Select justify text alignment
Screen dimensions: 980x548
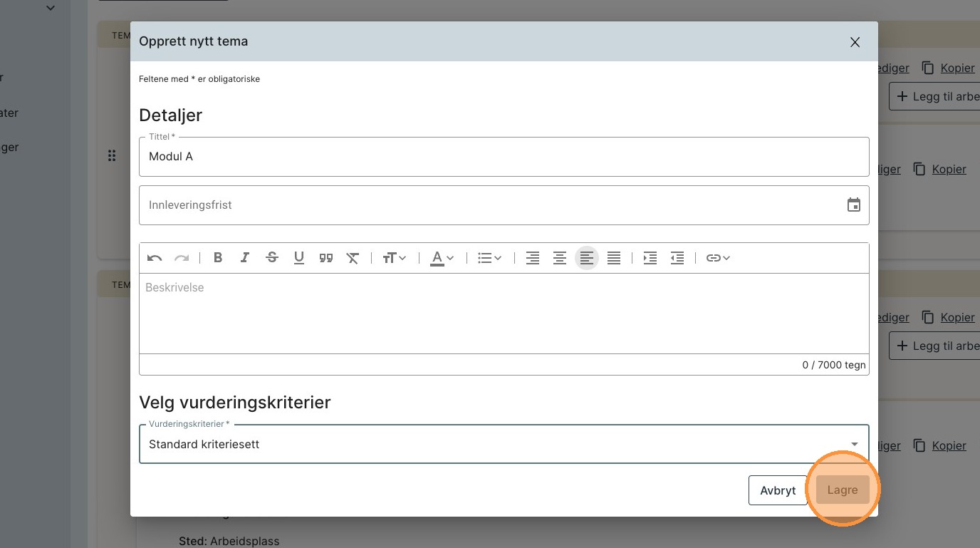point(614,258)
